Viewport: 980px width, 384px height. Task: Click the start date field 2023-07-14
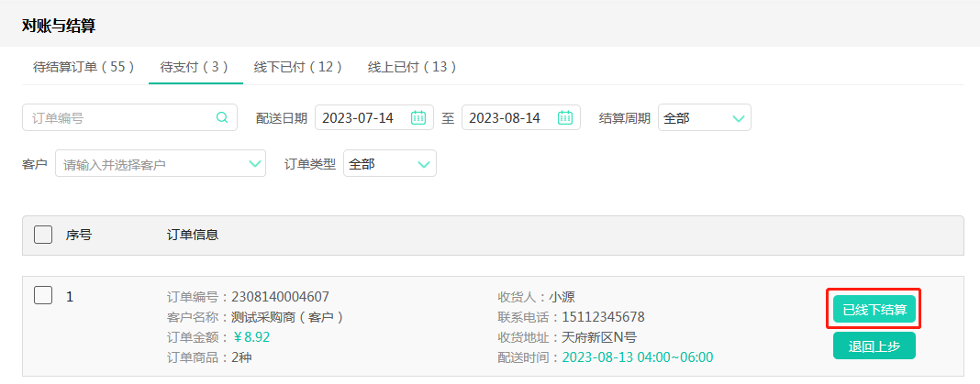point(359,117)
